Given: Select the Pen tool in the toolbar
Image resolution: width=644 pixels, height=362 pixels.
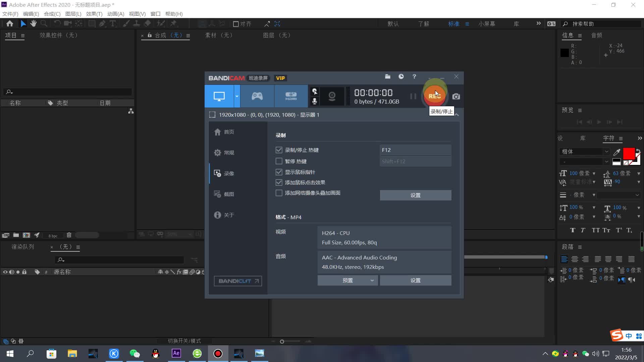Looking at the screenshot, I should coord(102,23).
